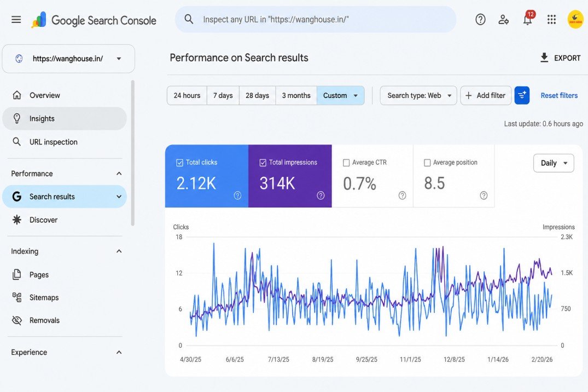This screenshot has width=588, height=392.
Task: Click the 'Last update: 0.6 hours ago' text
Action: [x=543, y=124]
